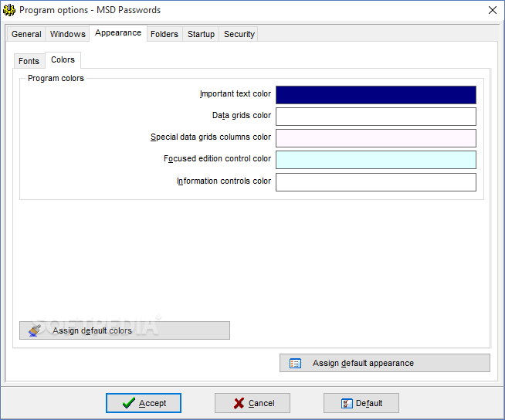Select the Colors sub-tab

[x=63, y=60]
